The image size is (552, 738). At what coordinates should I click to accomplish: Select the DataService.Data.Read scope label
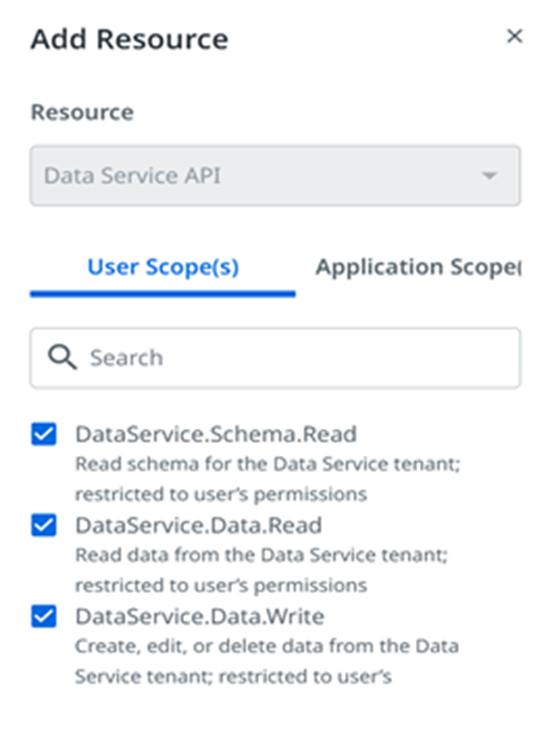(x=199, y=525)
